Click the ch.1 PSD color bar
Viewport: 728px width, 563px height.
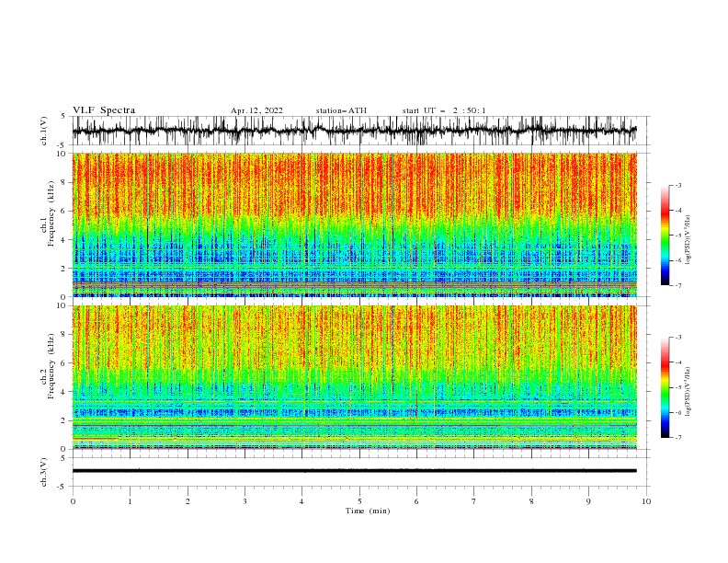click(x=665, y=236)
